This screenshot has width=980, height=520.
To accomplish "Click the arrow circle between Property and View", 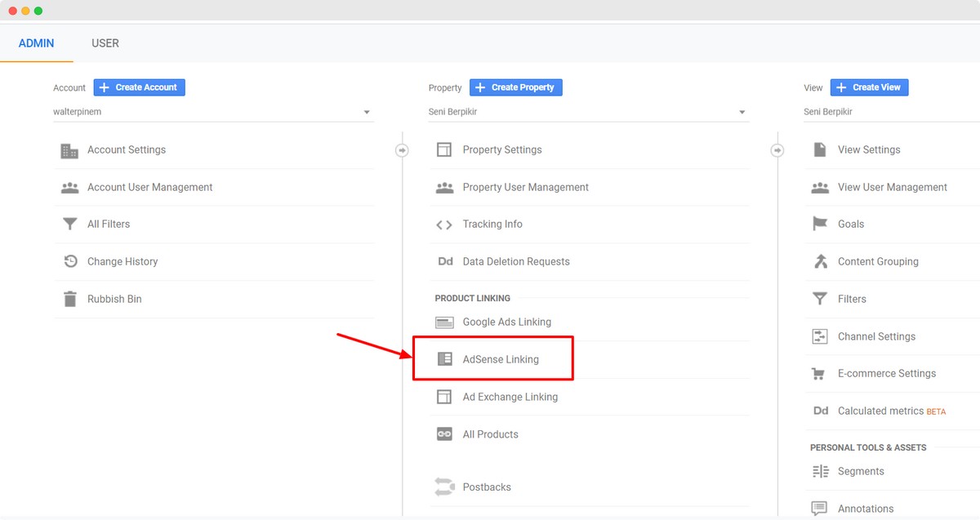I will 777,150.
